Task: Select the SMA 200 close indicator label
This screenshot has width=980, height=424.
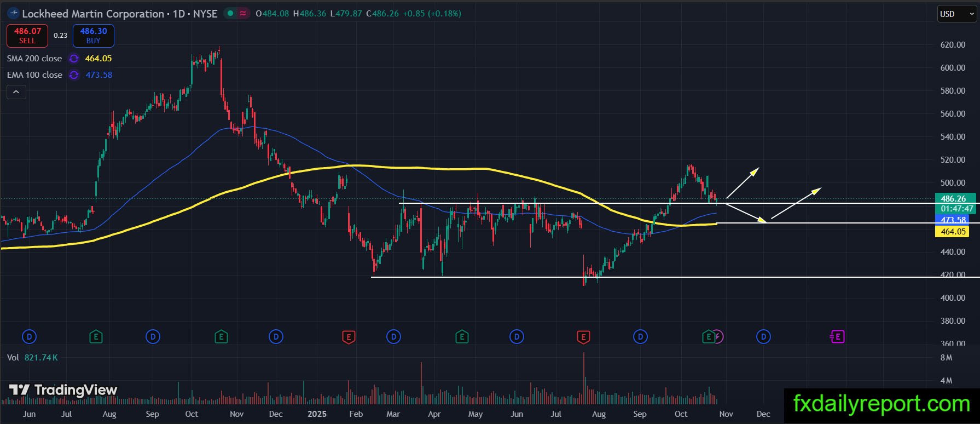Action: [x=34, y=59]
